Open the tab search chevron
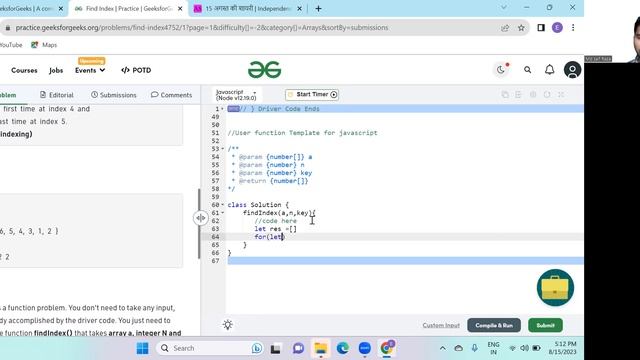This screenshot has height=360, width=640. tap(504, 7)
